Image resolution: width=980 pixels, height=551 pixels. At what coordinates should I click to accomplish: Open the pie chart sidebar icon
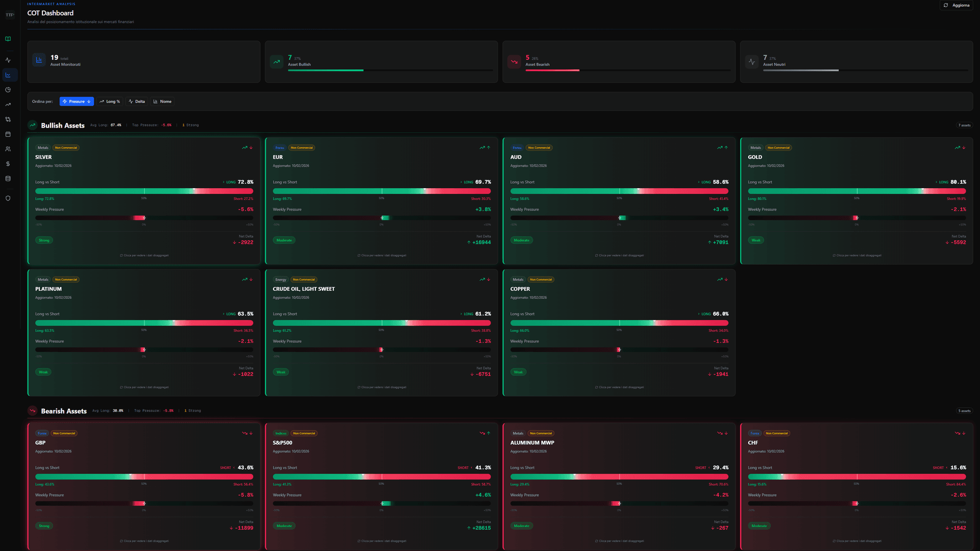8,90
